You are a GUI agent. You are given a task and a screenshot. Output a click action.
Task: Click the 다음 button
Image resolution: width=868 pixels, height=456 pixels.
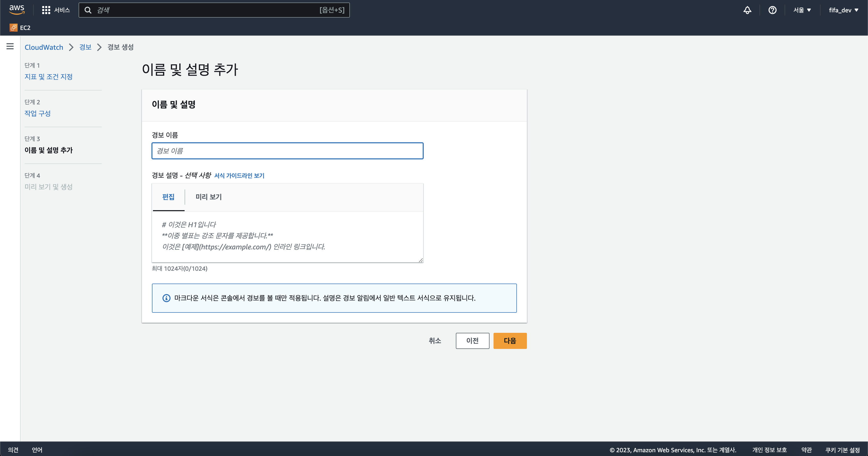pyautogui.click(x=510, y=341)
